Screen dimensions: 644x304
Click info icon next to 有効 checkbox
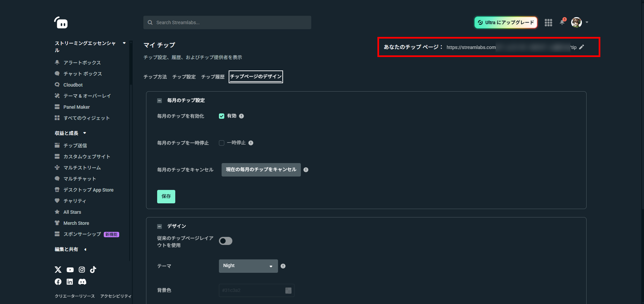(241, 116)
